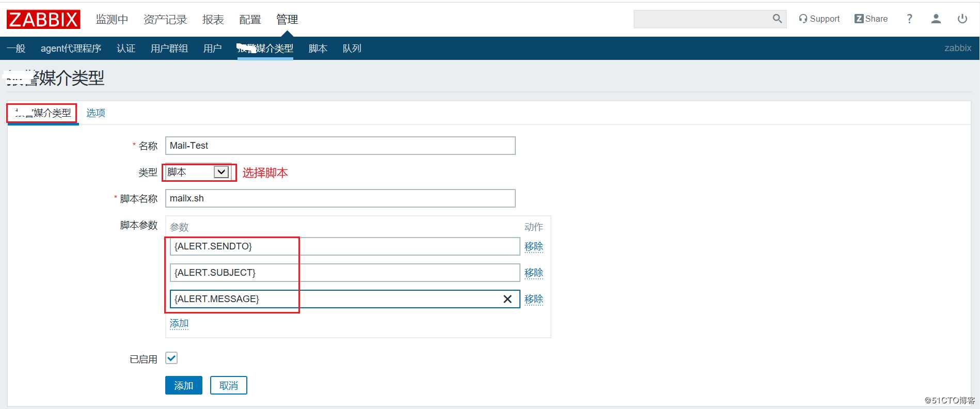
Task: Click the 名称 field containing Mail-Test
Action: click(x=340, y=146)
